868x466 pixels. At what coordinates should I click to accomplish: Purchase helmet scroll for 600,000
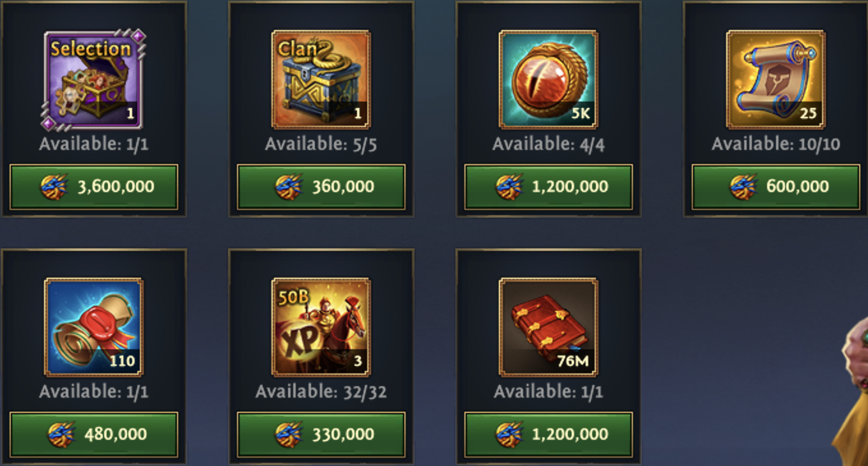(x=776, y=187)
